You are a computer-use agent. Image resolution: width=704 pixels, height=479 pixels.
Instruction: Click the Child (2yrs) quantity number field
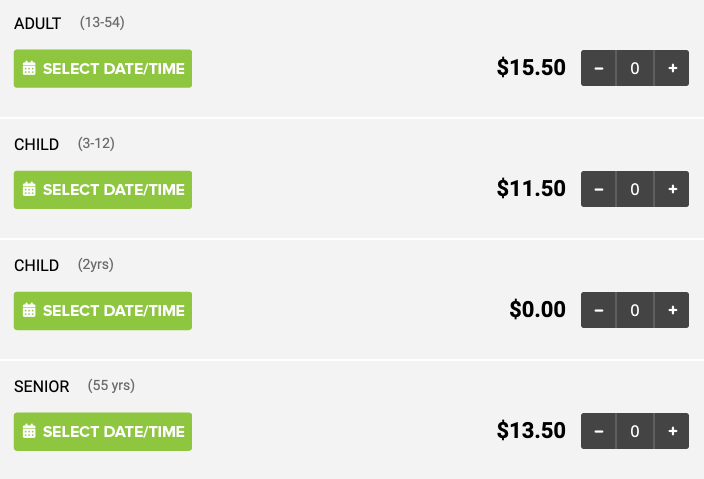(x=635, y=310)
